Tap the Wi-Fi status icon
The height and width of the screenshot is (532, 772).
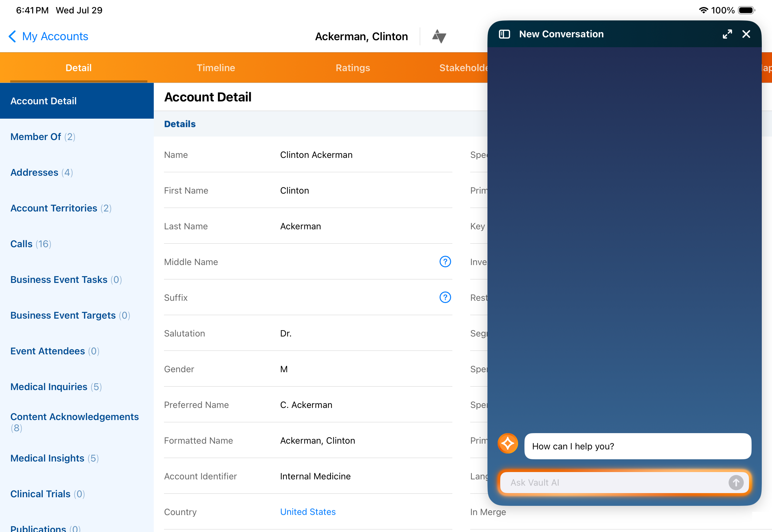tap(703, 10)
